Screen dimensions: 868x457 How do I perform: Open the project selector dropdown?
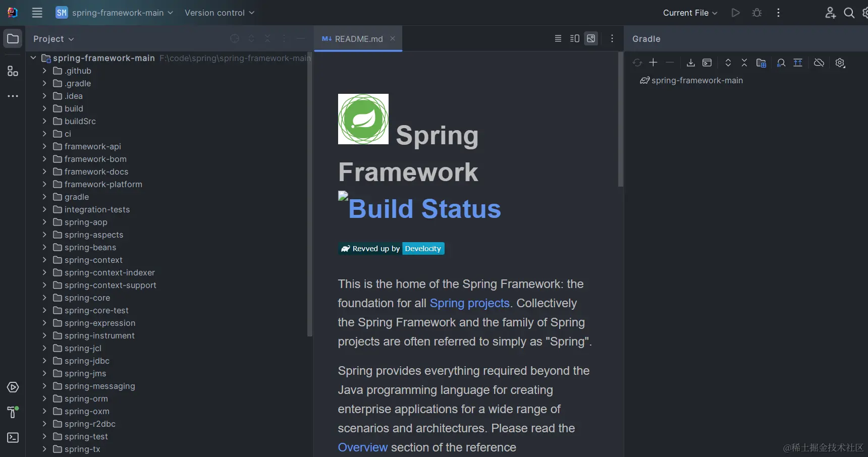115,13
